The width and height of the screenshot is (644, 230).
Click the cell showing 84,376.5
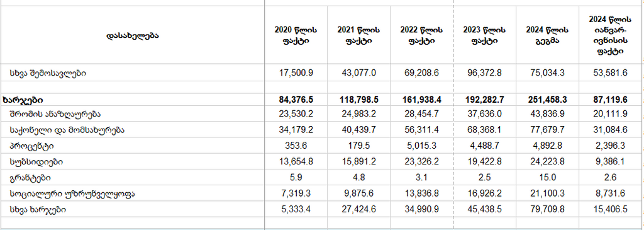(x=296, y=100)
